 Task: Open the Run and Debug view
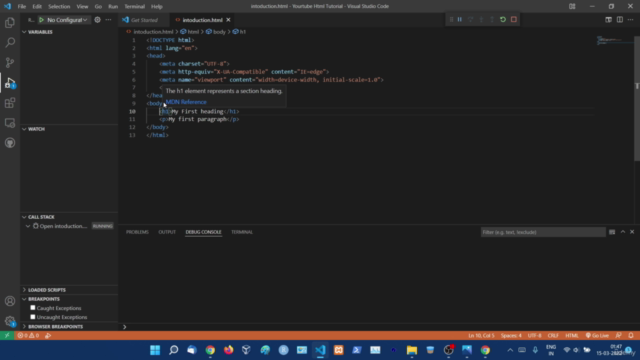pyautogui.click(x=10, y=83)
